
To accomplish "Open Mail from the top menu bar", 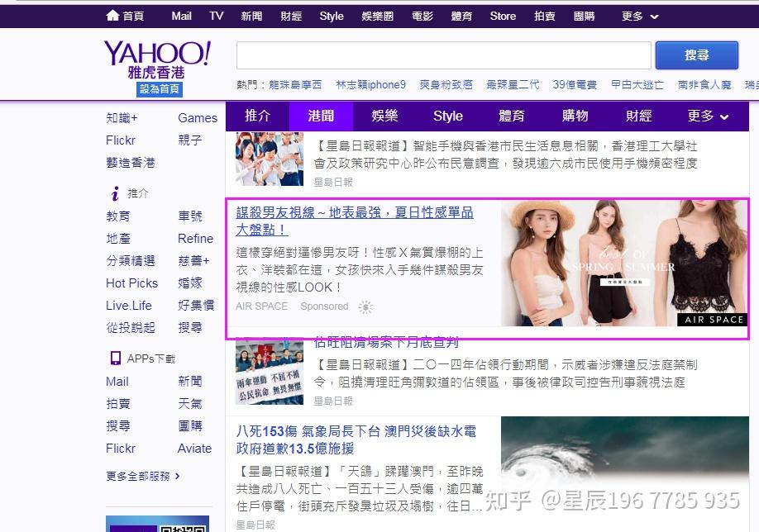I will pos(181,15).
